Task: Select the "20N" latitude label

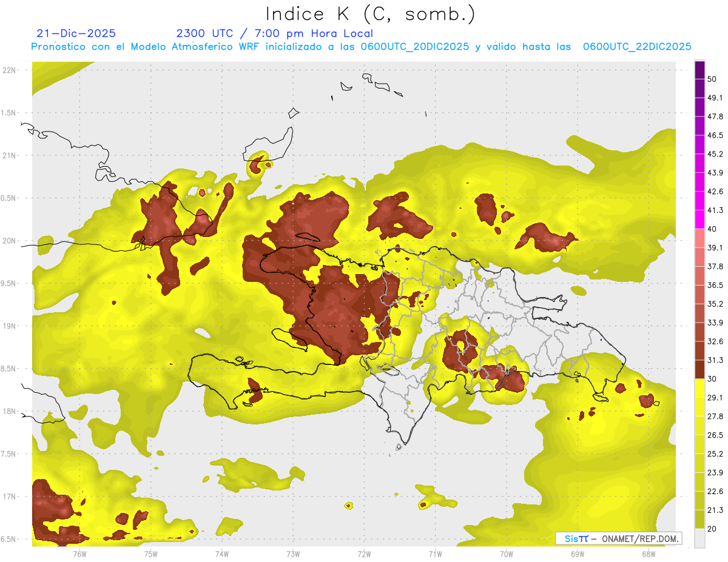Action: click(10, 241)
